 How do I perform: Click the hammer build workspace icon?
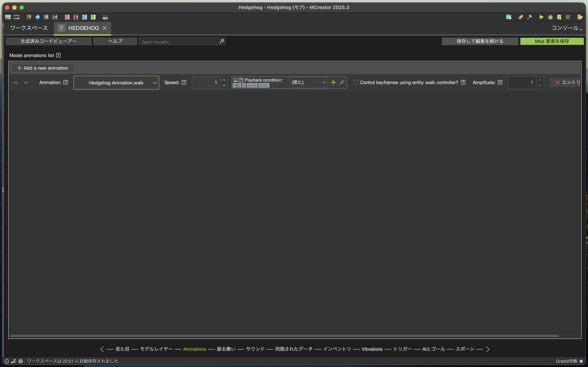coord(530,17)
